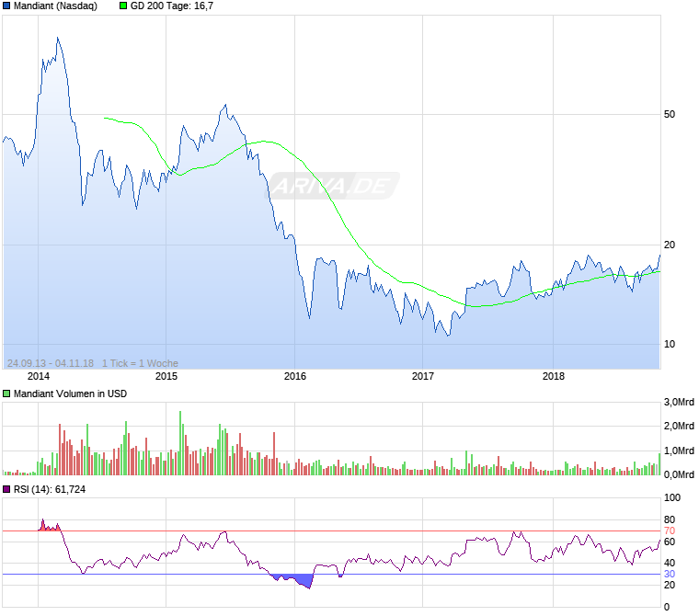Image resolution: width=699 pixels, height=616 pixels.
Task: Click the RSI axis value 0
Action: (x=667, y=607)
